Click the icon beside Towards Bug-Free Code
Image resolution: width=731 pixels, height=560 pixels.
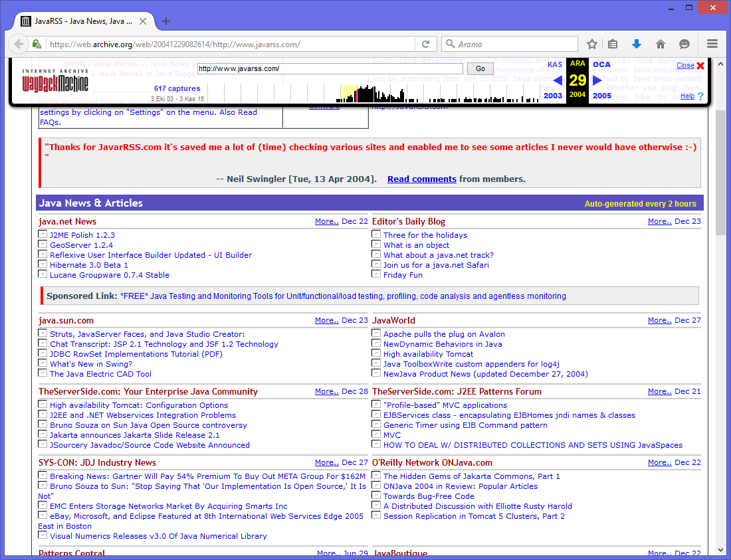375,496
